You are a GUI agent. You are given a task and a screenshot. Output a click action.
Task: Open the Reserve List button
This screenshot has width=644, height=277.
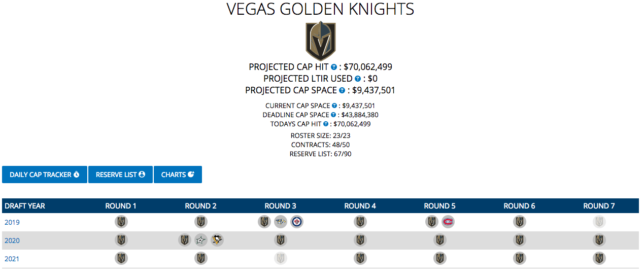point(120,175)
